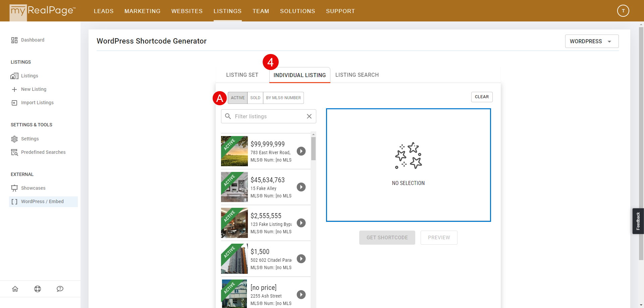Click the home icon in sidebar footer

tap(15, 289)
